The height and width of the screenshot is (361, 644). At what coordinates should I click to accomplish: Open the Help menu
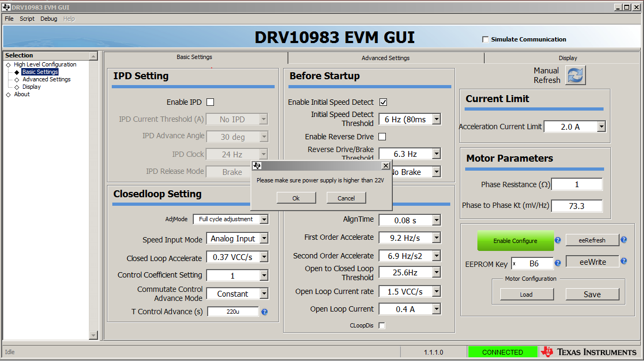click(x=69, y=19)
